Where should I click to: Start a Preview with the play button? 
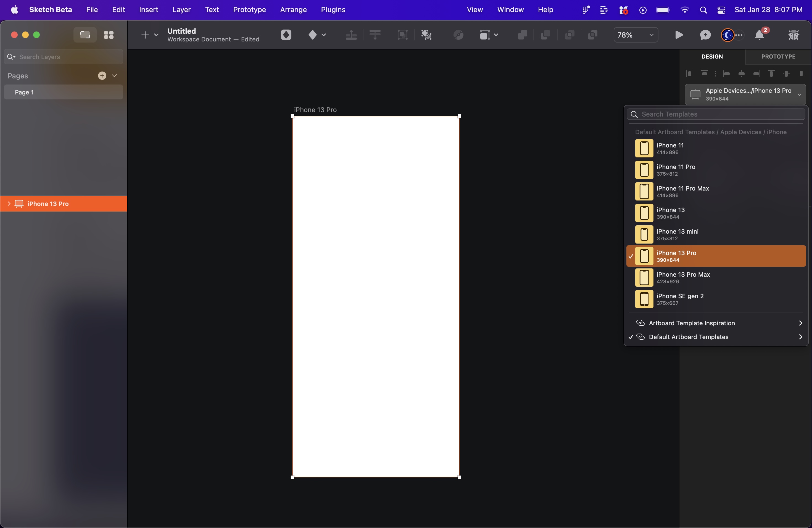[679, 35]
